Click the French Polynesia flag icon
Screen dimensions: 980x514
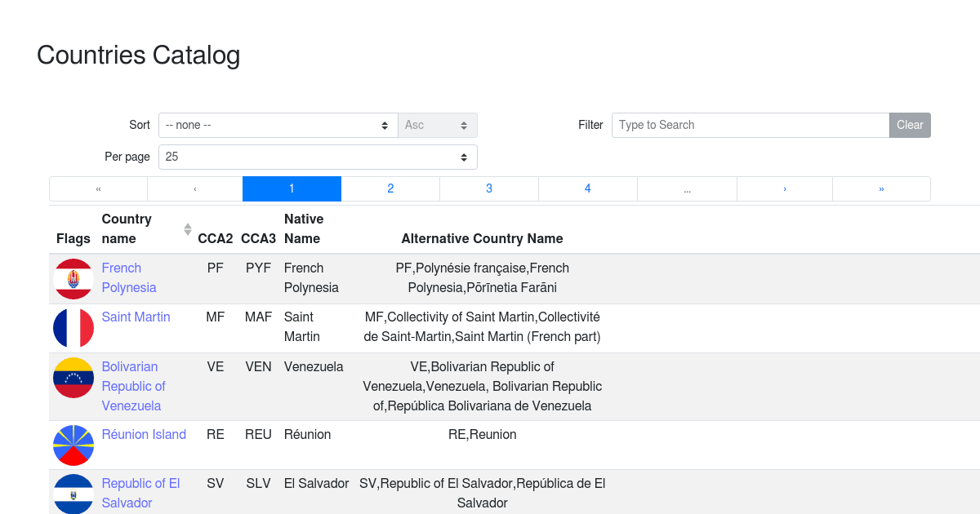click(73, 277)
